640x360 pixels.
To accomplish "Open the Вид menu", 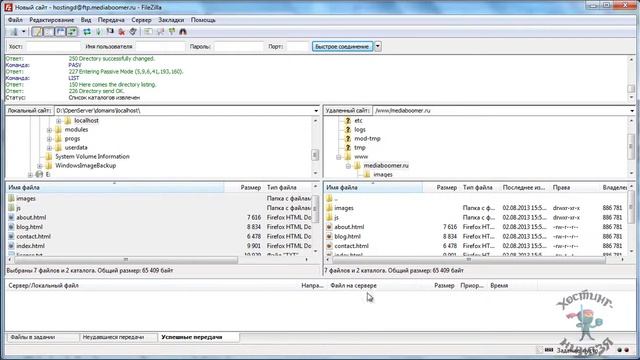I will [86, 20].
